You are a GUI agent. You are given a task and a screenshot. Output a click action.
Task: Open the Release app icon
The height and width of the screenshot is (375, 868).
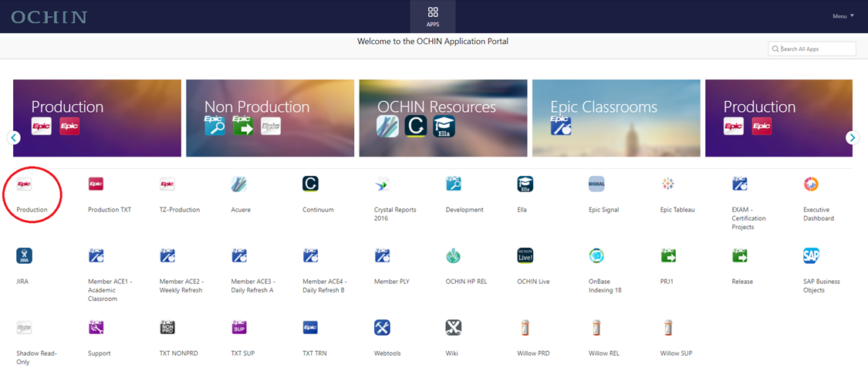[x=740, y=256]
